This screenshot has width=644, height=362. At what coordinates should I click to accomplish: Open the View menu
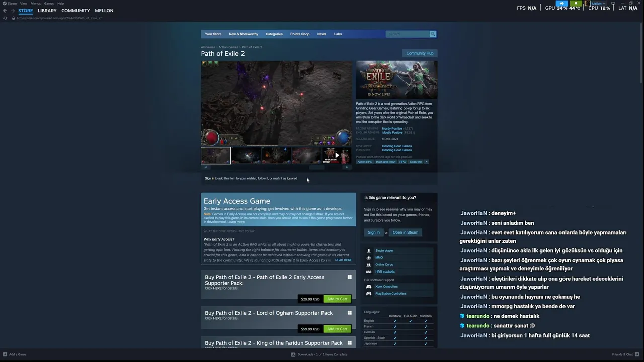[24, 3]
